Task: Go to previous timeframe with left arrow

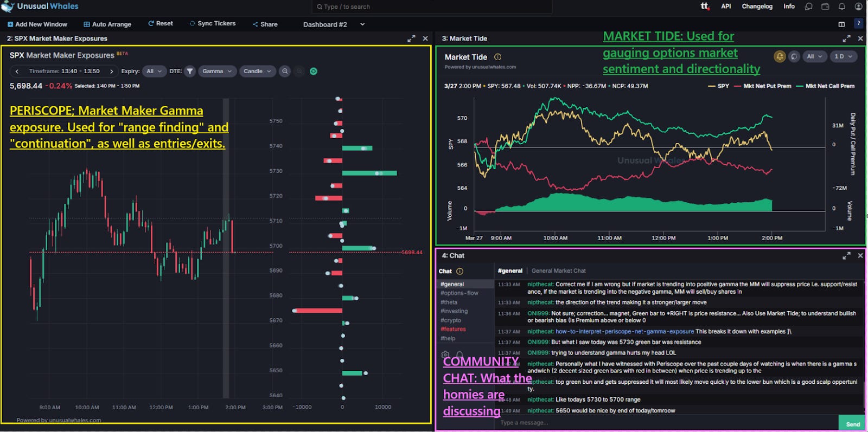Action: [x=17, y=71]
